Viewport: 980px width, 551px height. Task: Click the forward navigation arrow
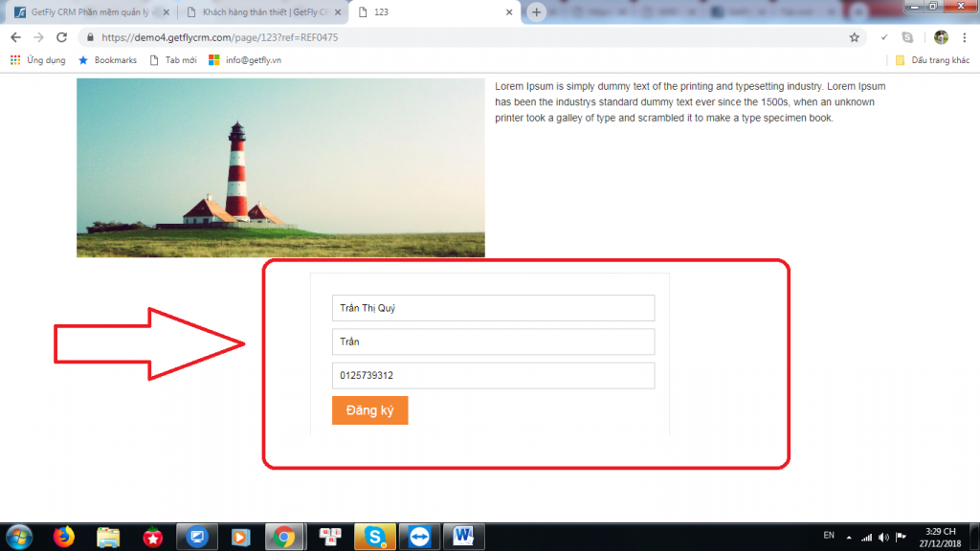(x=37, y=37)
